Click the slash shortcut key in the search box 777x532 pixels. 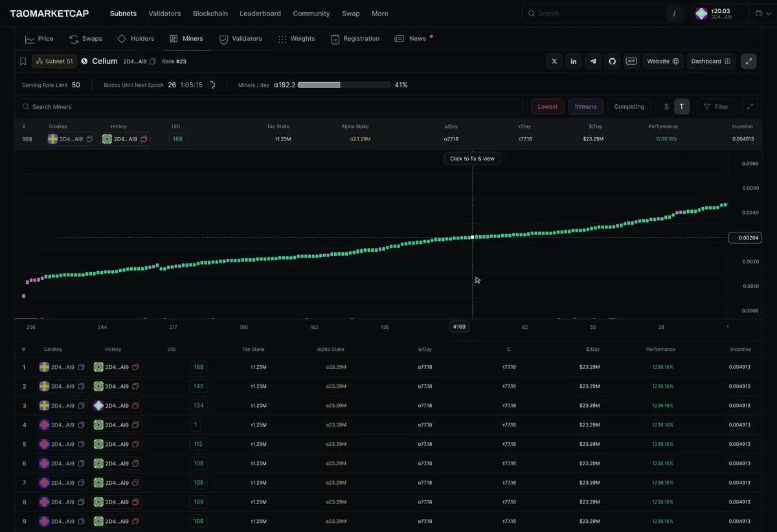pos(675,14)
